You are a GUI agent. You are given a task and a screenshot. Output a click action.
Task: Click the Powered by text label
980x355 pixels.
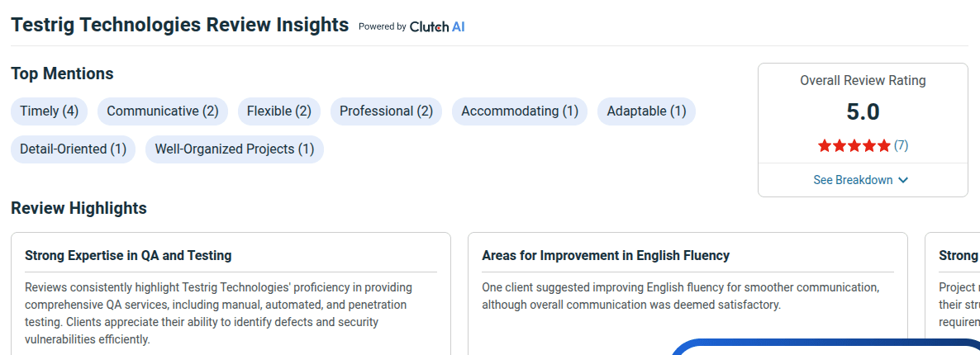point(382,26)
